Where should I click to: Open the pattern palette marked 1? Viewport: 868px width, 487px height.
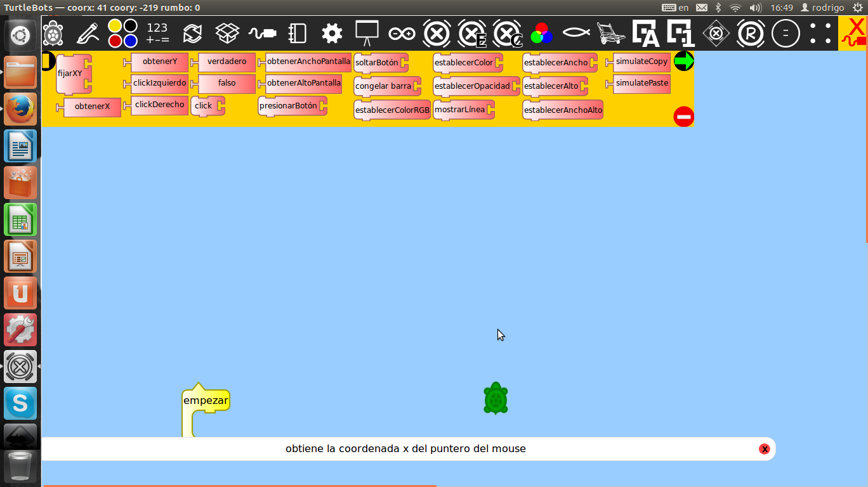(681, 34)
